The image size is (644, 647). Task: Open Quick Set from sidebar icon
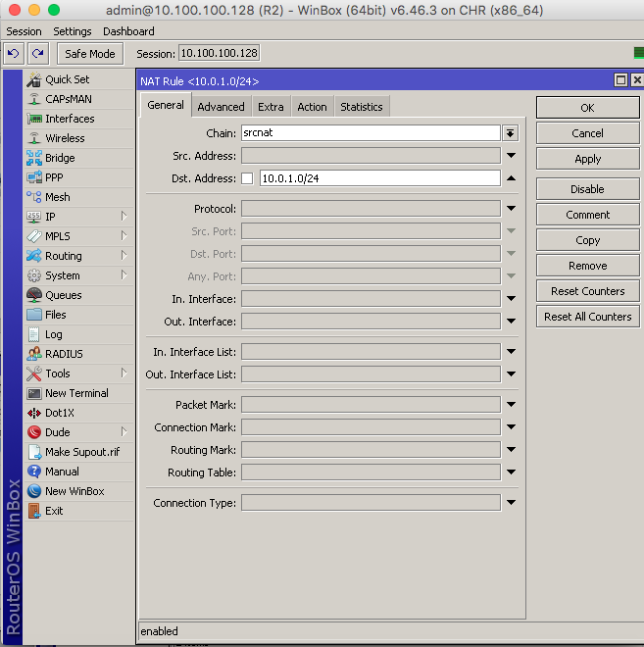[x=34, y=79]
